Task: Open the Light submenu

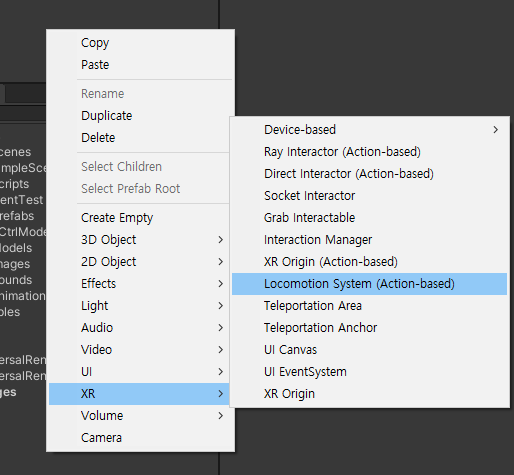Action: pos(140,306)
